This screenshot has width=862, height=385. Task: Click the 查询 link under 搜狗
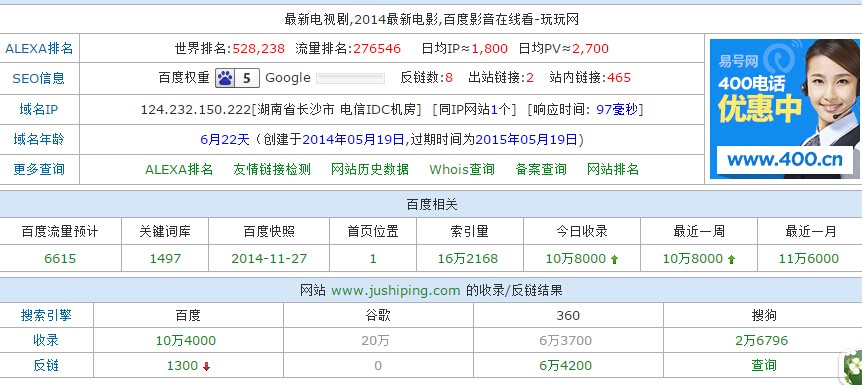764,365
